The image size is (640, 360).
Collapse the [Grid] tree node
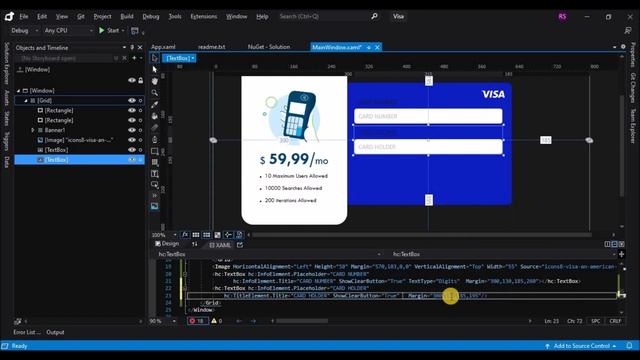point(26,100)
